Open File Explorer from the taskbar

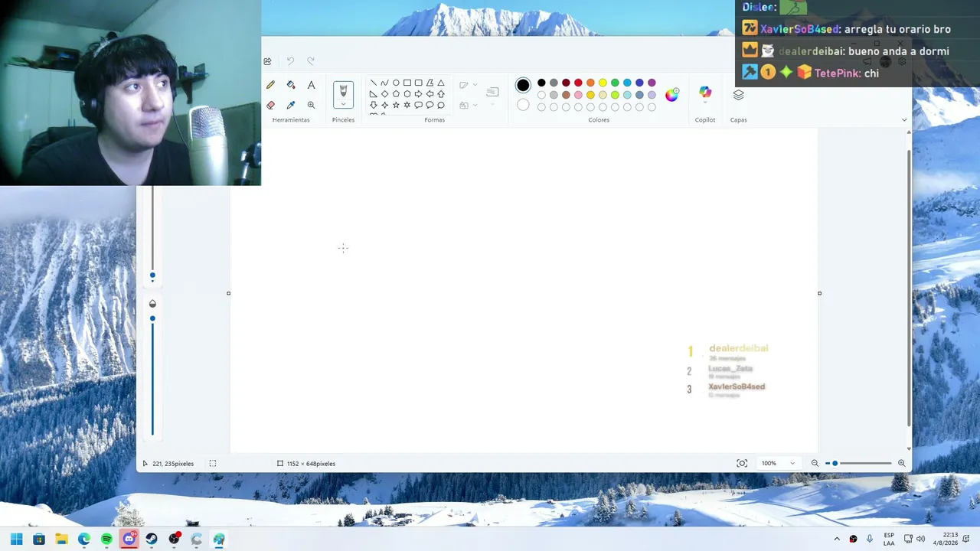[61, 539]
